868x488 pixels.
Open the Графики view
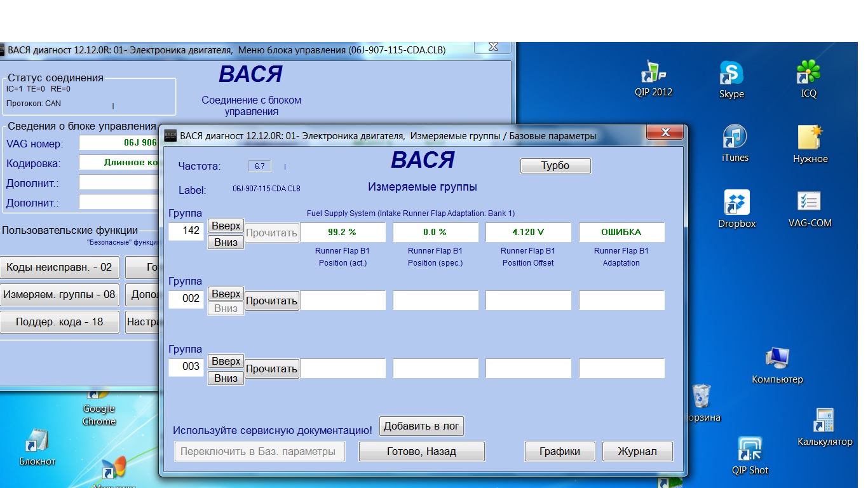[x=560, y=451]
